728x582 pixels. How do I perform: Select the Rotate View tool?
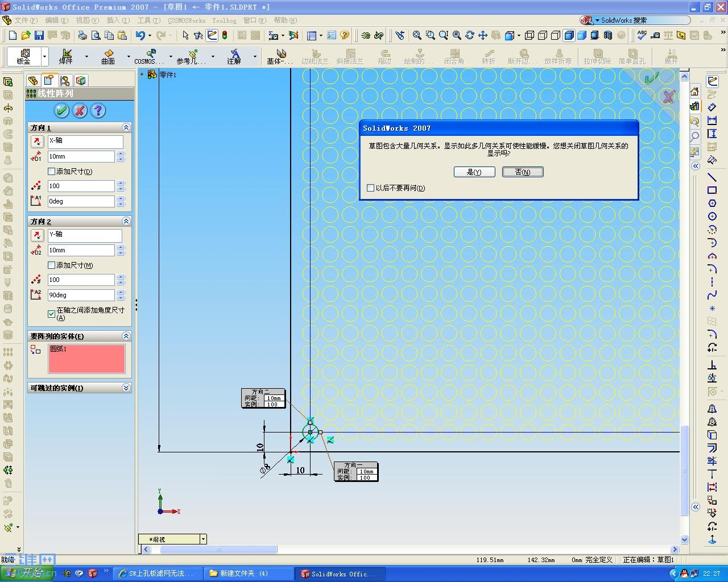click(469, 35)
